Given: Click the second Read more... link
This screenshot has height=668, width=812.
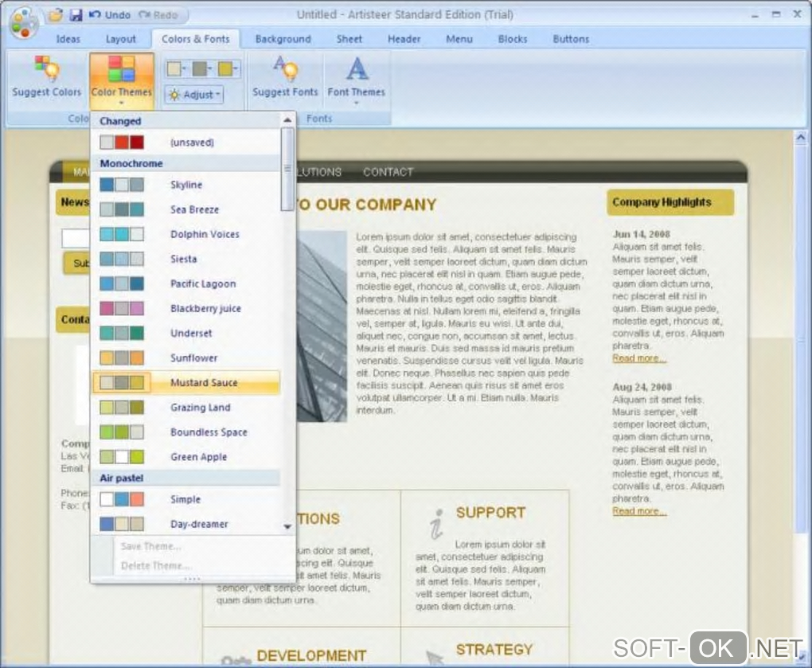Looking at the screenshot, I should [639, 511].
